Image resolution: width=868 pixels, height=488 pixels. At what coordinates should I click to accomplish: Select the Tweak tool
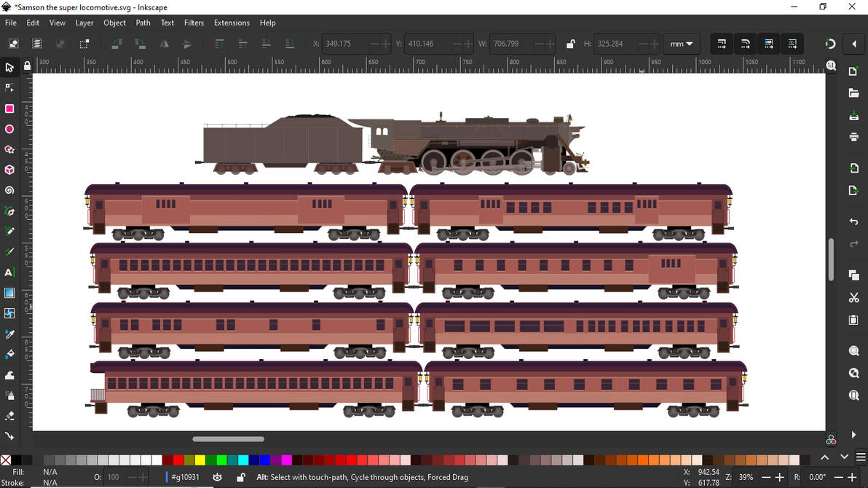(x=9, y=374)
